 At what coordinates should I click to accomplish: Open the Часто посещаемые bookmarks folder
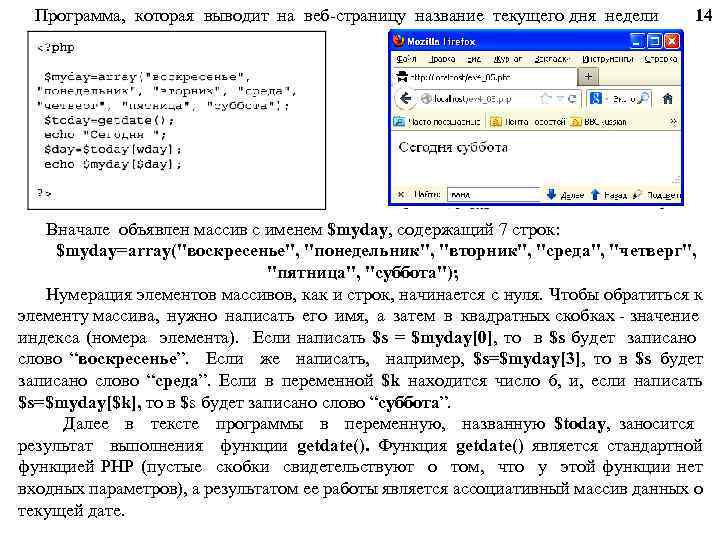(437, 122)
